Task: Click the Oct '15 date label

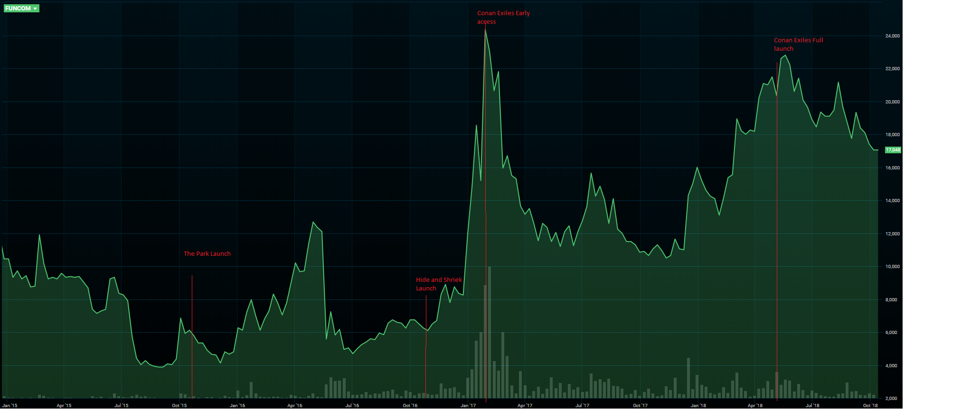Action: point(179,406)
